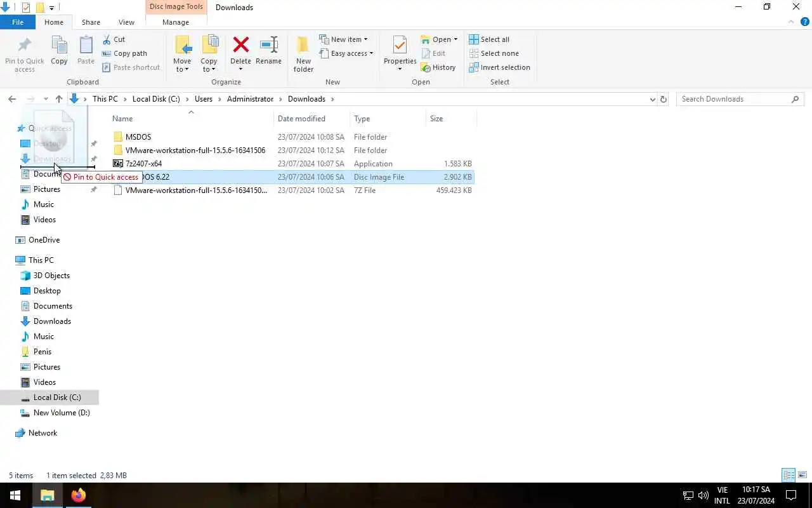Click Local Disk (C:) in address breadcrumb
812x508 pixels.
(x=156, y=99)
